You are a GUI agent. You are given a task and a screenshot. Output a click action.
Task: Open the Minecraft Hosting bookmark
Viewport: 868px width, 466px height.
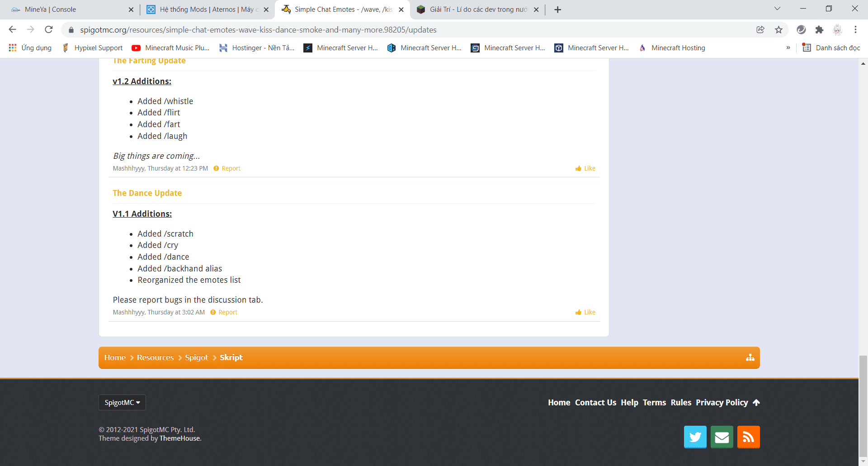coord(672,48)
